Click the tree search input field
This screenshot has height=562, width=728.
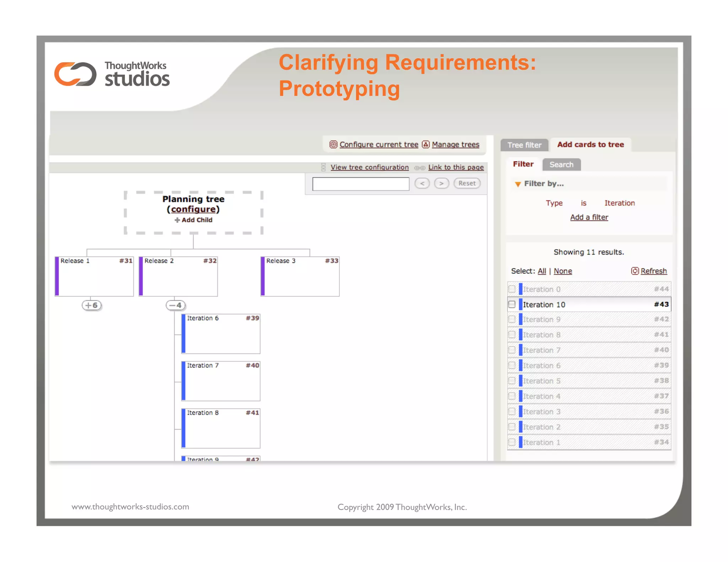pos(361,184)
